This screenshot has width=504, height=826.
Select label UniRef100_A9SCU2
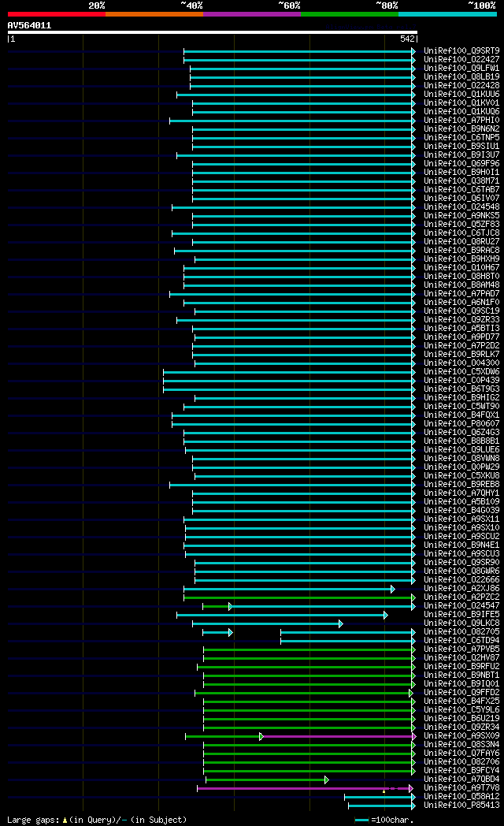coord(461,536)
